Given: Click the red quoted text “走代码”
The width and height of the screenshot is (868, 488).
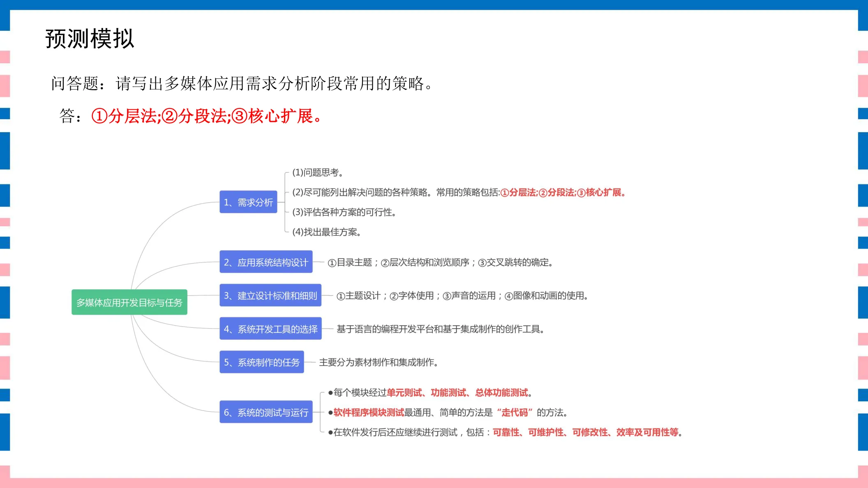Looking at the screenshot, I should point(515,412).
